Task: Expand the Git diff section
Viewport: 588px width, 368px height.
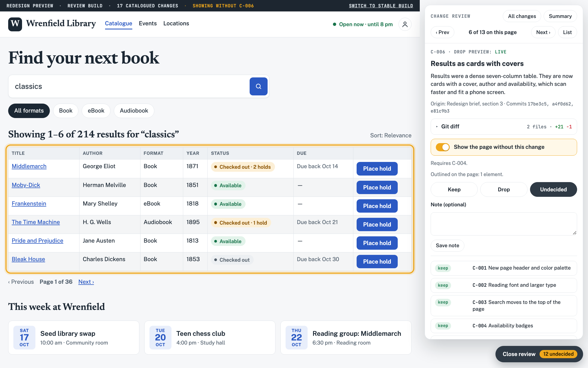Action: pos(504,127)
